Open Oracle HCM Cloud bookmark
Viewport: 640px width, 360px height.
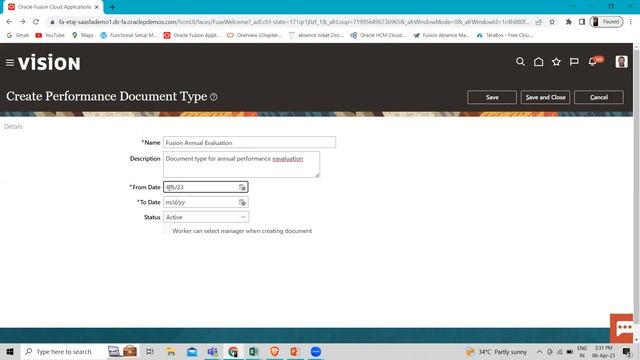tap(378, 36)
